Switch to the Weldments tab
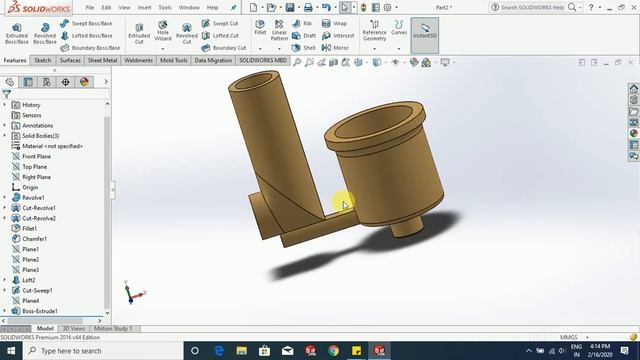Screen dimensions: 640x360 pyautogui.click(x=138, y=60)
